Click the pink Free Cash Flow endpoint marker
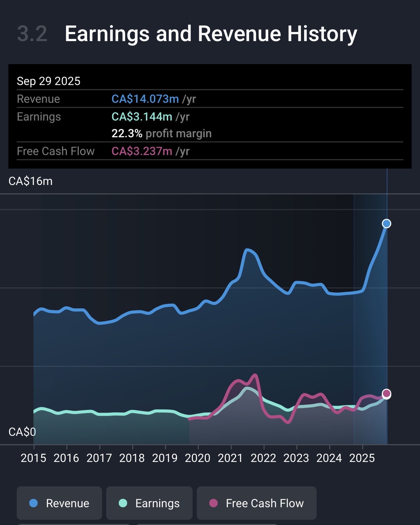 coord(386,394)
